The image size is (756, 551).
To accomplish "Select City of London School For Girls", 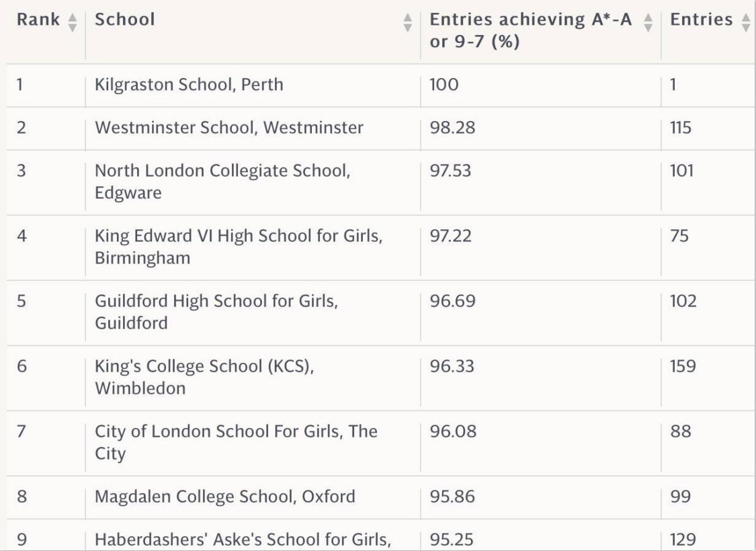I will click(236, 442).
